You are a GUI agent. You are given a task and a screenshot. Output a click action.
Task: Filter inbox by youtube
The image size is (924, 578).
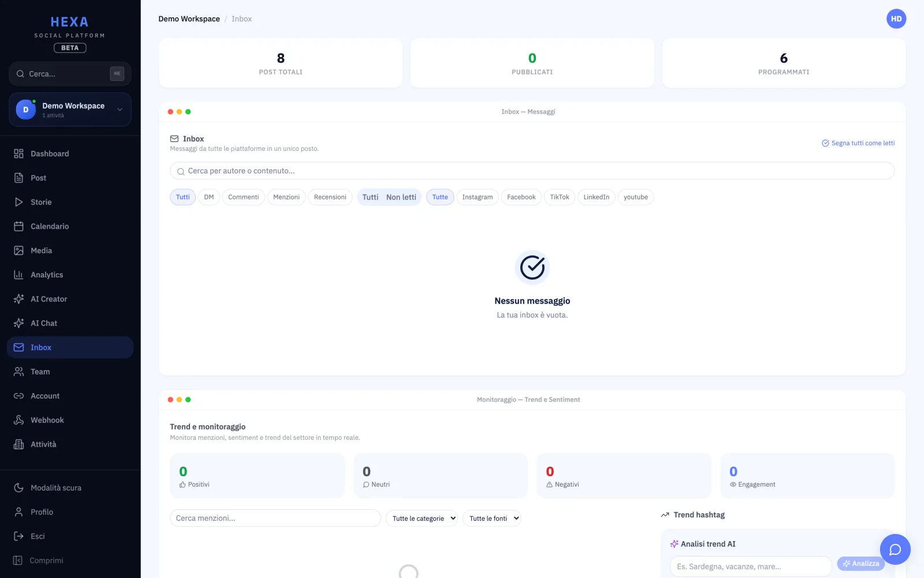coord(636,197)
